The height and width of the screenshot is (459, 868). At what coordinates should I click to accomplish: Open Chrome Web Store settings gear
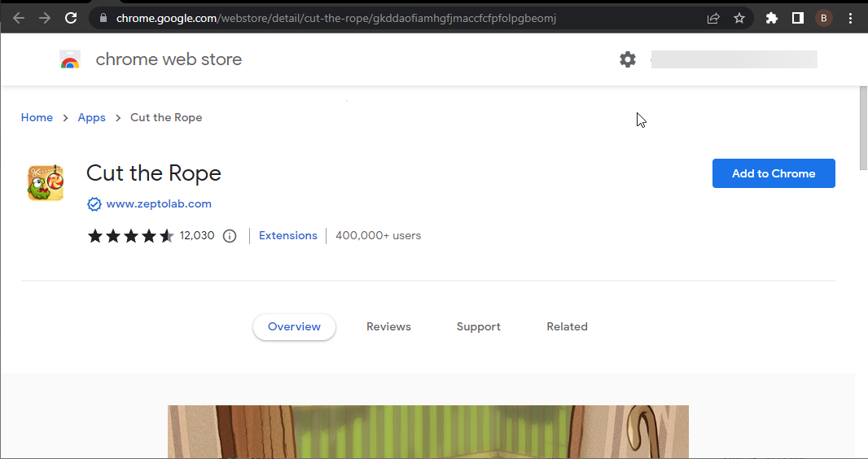click(628, 59)
